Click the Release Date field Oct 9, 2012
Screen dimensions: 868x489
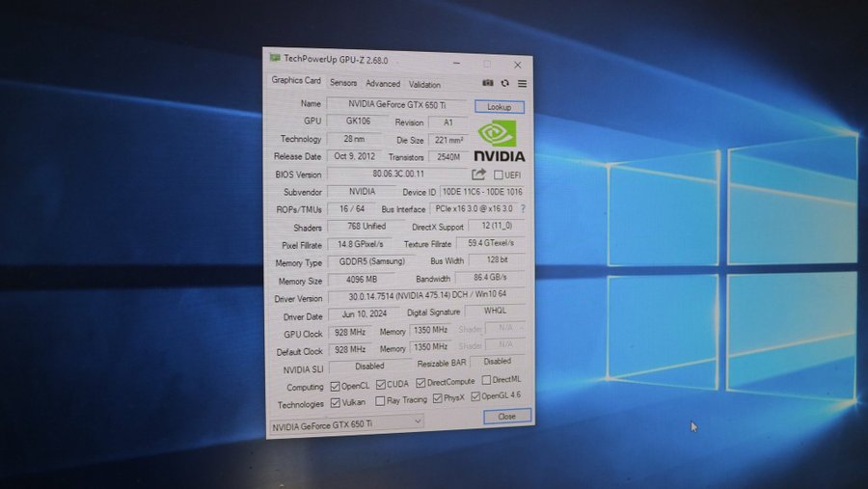point(354,156)
